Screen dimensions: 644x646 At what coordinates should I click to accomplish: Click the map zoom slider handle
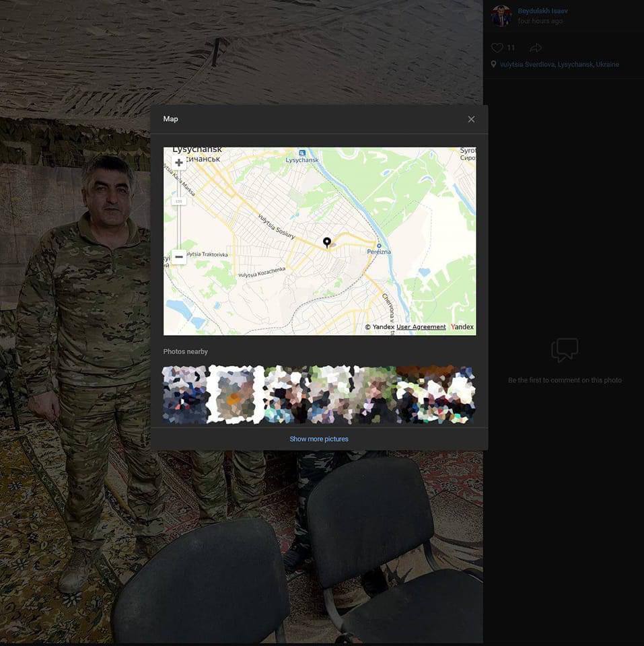pyautogui.click(x=179, y=201)
